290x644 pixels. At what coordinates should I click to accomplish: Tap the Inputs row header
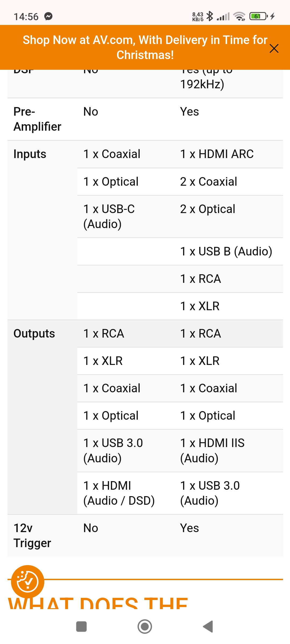[x=30, y=154]
